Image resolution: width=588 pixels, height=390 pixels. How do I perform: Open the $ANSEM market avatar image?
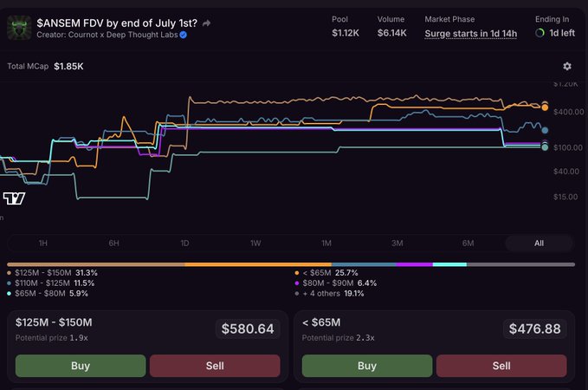click(x=19, y=28)
